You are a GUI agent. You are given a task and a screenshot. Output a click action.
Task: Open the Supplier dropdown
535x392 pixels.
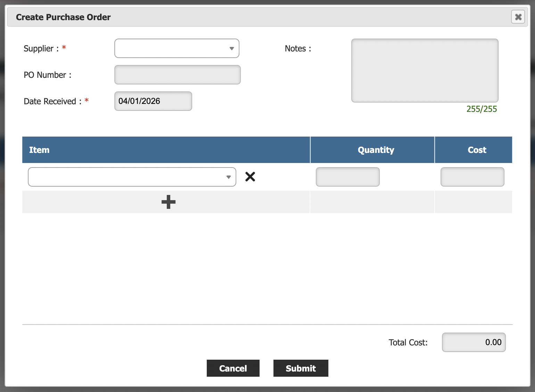176,48
